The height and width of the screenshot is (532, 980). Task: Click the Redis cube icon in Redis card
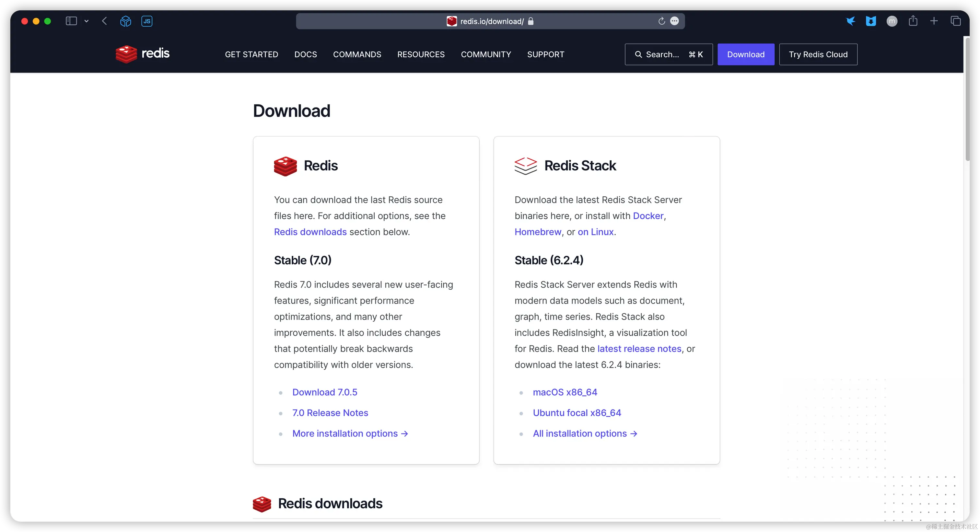285,166
